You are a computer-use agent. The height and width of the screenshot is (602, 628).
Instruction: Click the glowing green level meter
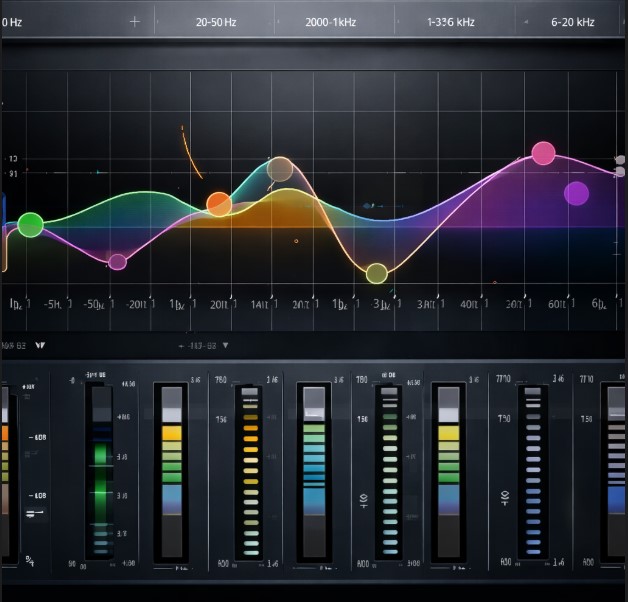tap(101, 471)
